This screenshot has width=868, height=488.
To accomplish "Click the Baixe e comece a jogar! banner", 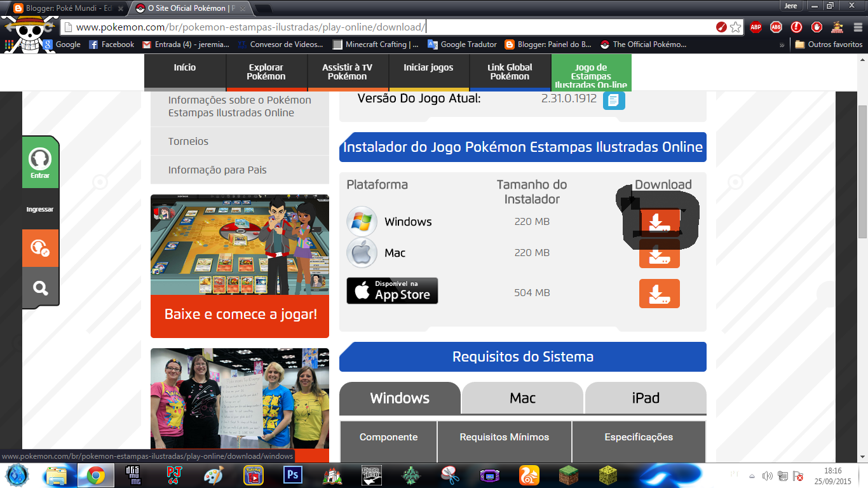I will click(x=240, y=315).
